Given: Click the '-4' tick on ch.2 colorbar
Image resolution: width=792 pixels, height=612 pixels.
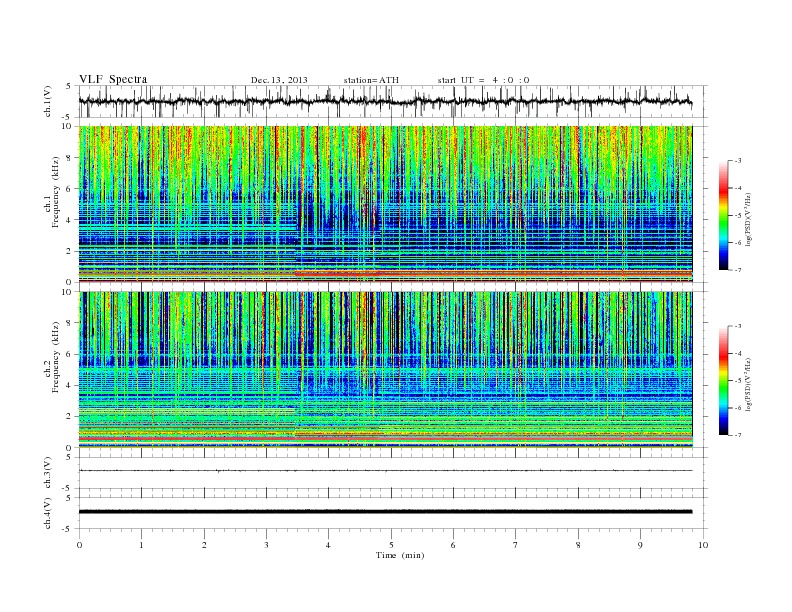Looking at the screenshot, I should [738, 353].
